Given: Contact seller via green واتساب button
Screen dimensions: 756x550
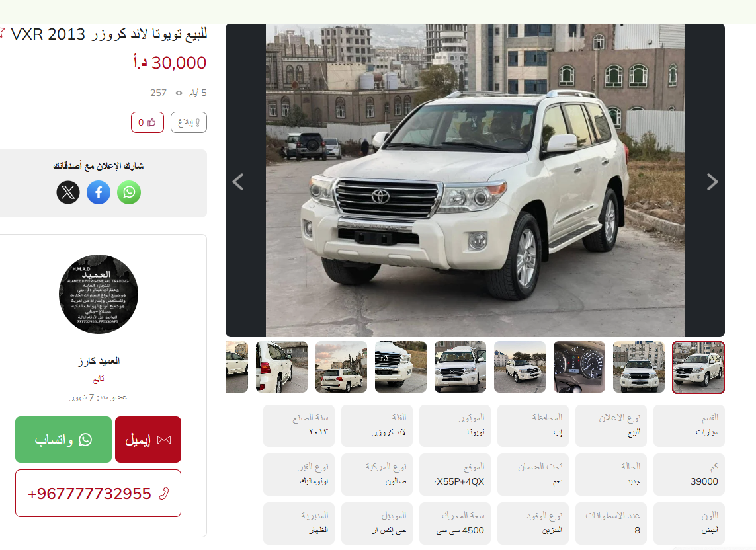Looking at the screenshot, I should click(63, 440).
